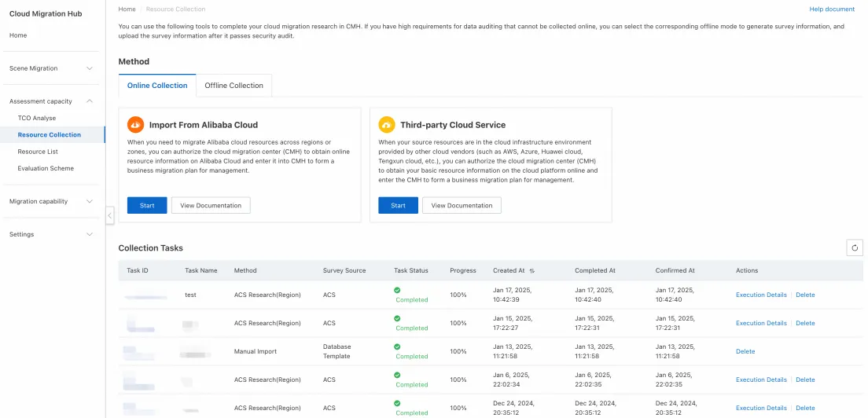Screen dimensions: 868x418
Task: Refresh the Collection Tasks list
Action: (x=855, y=247)
